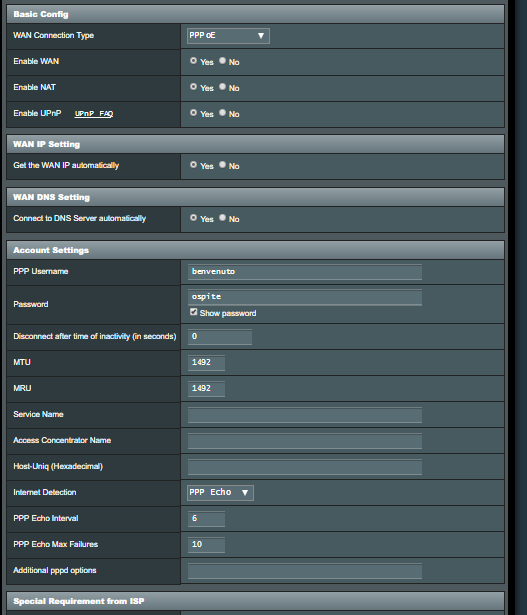Click the PPP Username input field

pyautogui.click(x=305, y=272)
